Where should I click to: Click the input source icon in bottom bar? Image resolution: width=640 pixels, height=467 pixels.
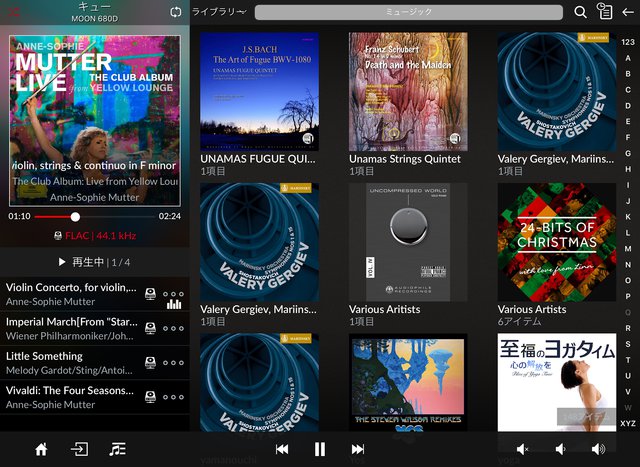79,449
